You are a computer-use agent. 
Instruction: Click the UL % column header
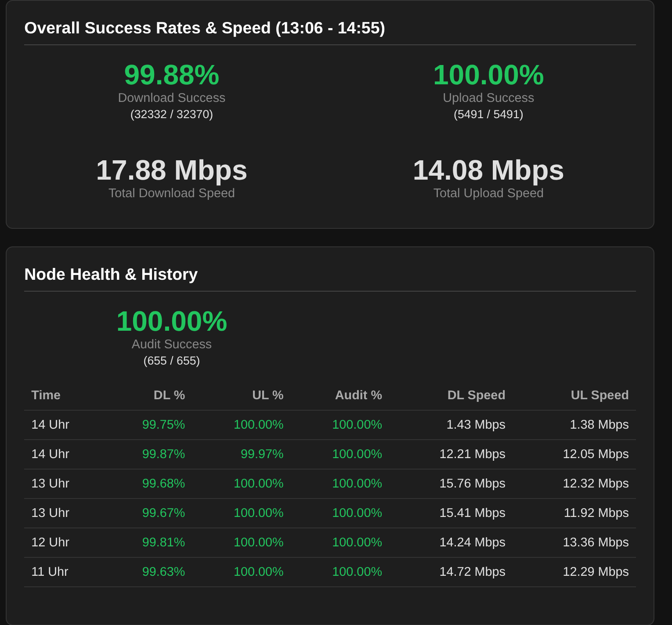pos(267,395)
